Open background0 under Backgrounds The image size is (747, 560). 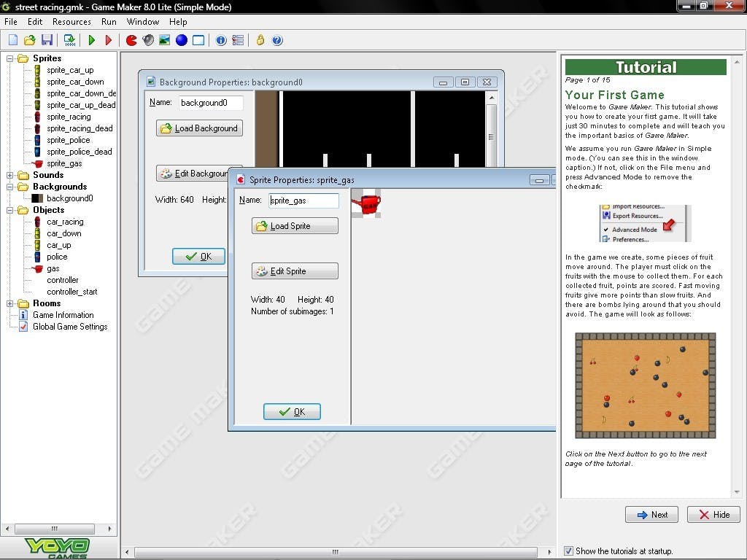pyautogui.click(x=69, y=198)
